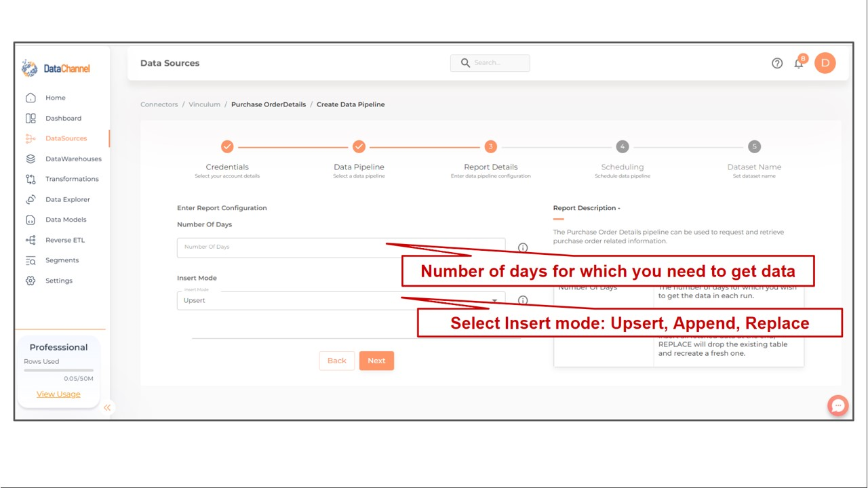Navigate to Home menu item
The width and height of the screenshot is (868, 488).
(x=56, y=98)
